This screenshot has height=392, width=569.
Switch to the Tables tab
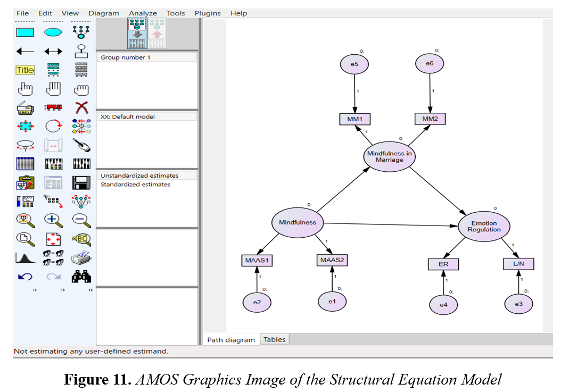point(274,339)
